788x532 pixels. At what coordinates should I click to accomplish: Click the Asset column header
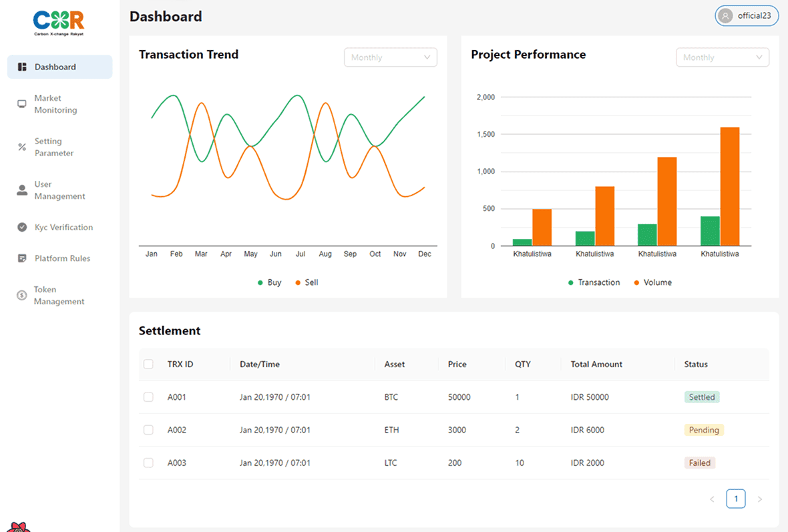point(395,364)
